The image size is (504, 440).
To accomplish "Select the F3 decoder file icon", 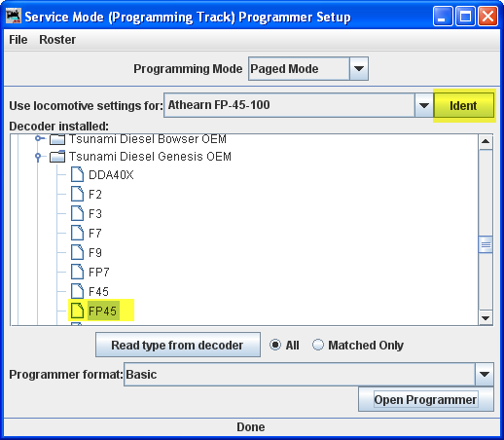I will (x=77, y=213).
